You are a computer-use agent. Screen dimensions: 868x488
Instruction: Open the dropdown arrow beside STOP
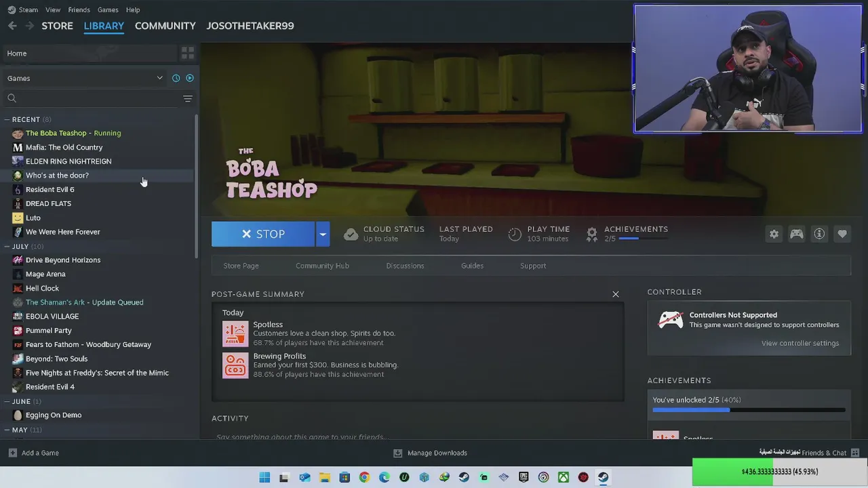pos(323,234)
